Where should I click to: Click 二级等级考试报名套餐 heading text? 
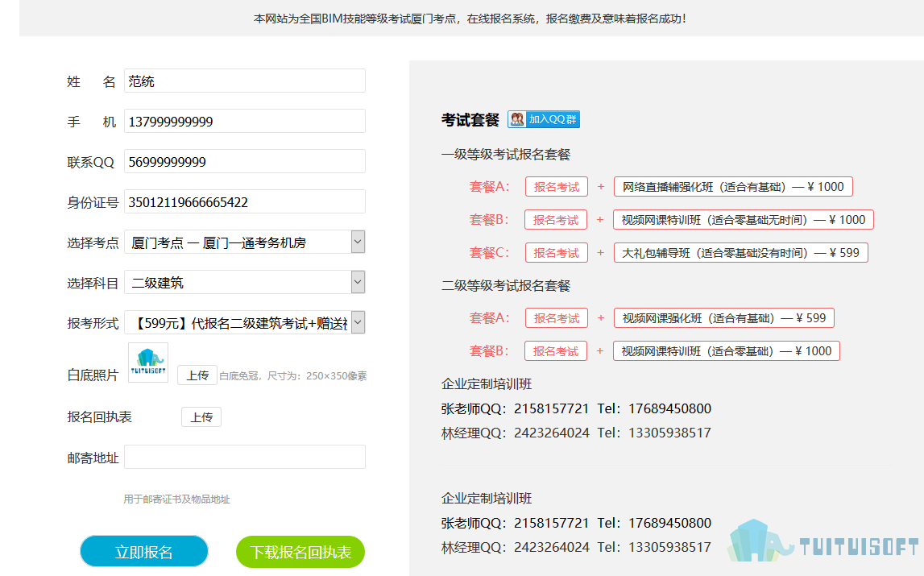pos(506,286)
